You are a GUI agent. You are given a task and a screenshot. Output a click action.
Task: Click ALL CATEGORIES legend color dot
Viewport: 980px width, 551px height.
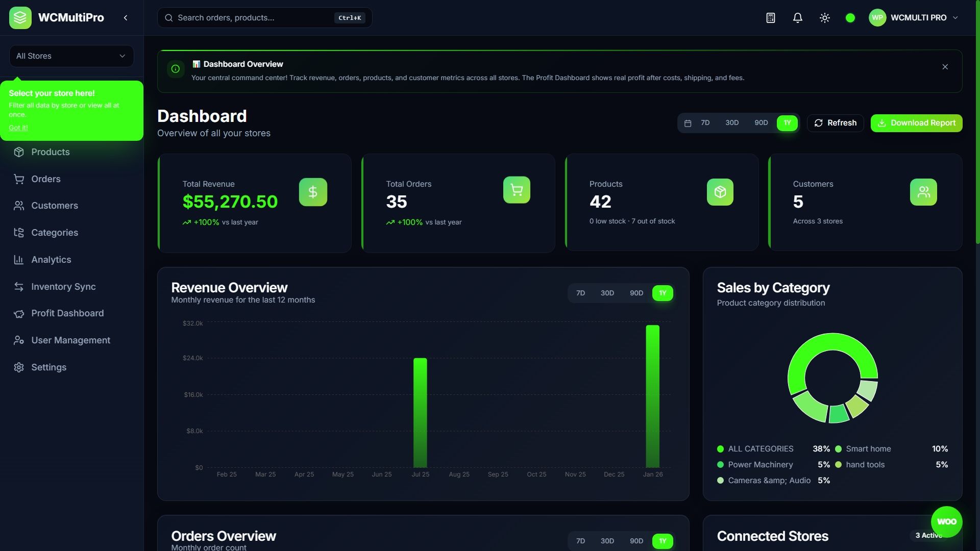click(720, 449)
